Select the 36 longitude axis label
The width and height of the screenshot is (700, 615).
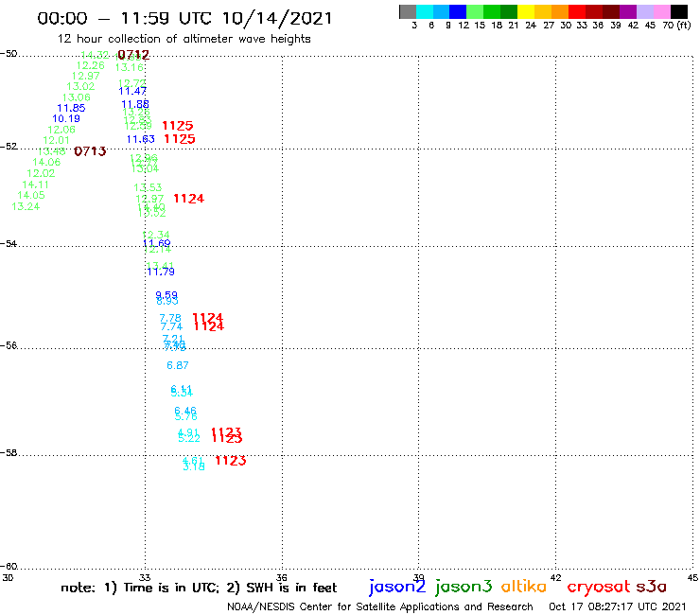282,577
